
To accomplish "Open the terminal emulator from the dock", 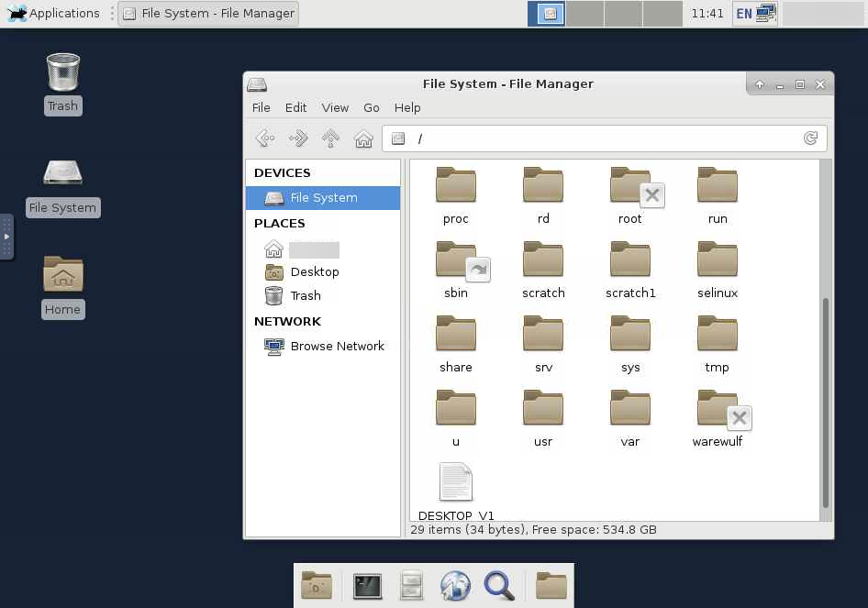I will [367, 586].
